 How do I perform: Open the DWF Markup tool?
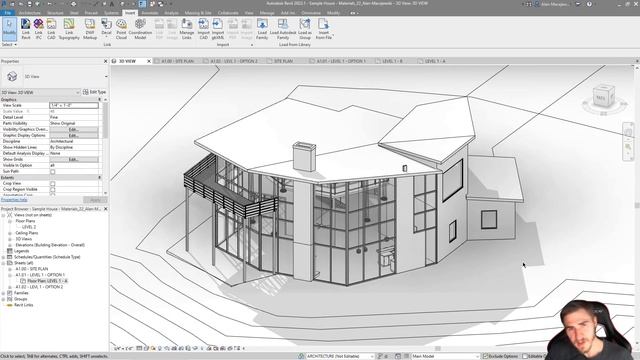[90, 29]
